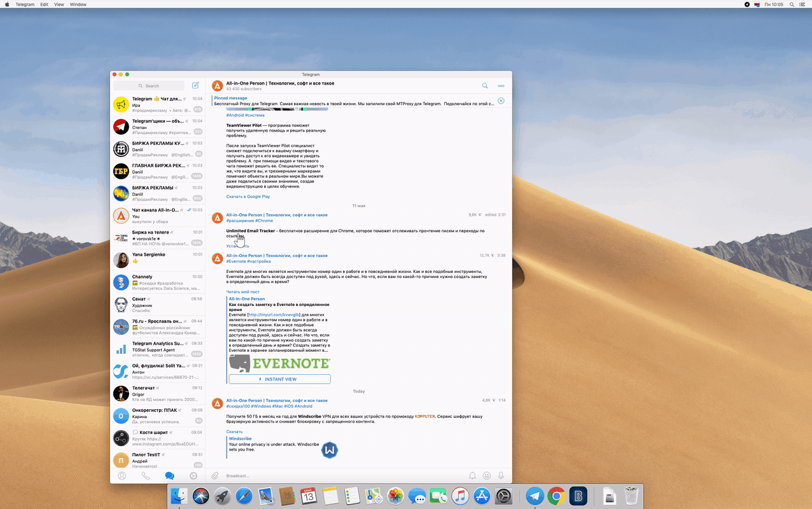Viewport: 812px width, 509px height.
Task: Open the Channely chat
Action: [x=158, y=282]
